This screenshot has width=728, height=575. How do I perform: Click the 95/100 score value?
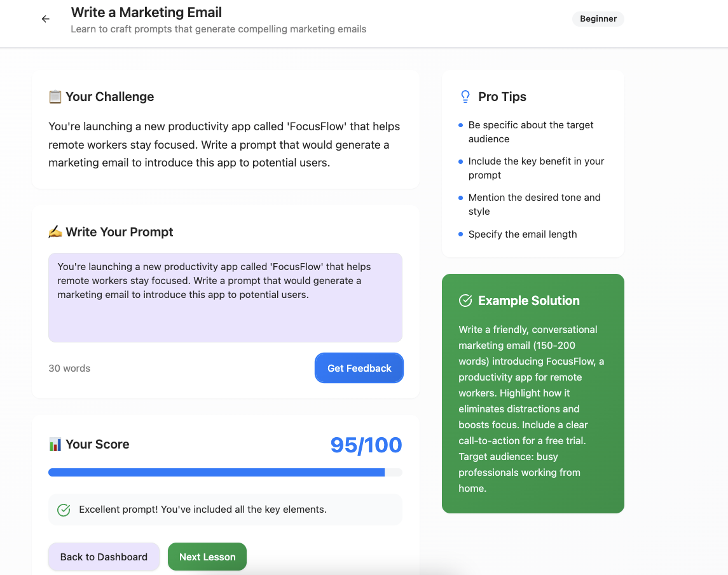click(x=366, y=445)
